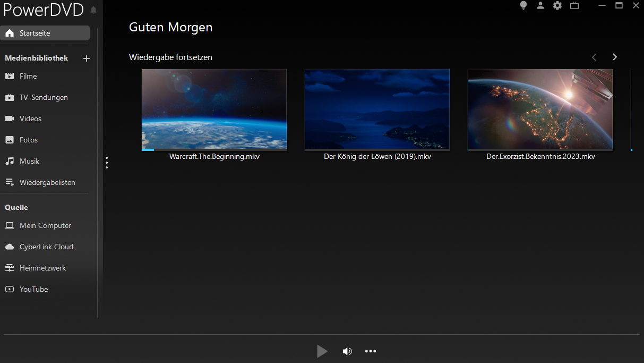The width and height of the screenshot is (644, 363).
Task: Click the Startseite home icon
Action: pyautogui.click(x=10, y=33)
